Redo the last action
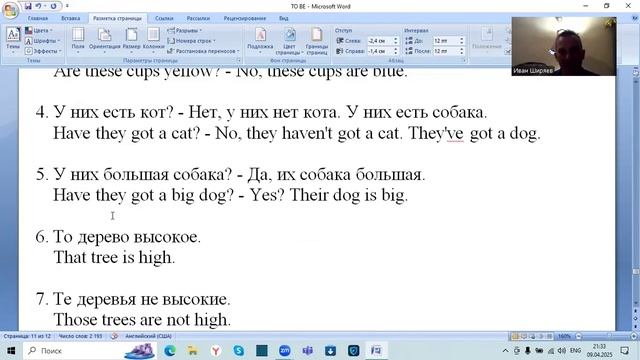The image size is (640, 360). coord(53,6)
